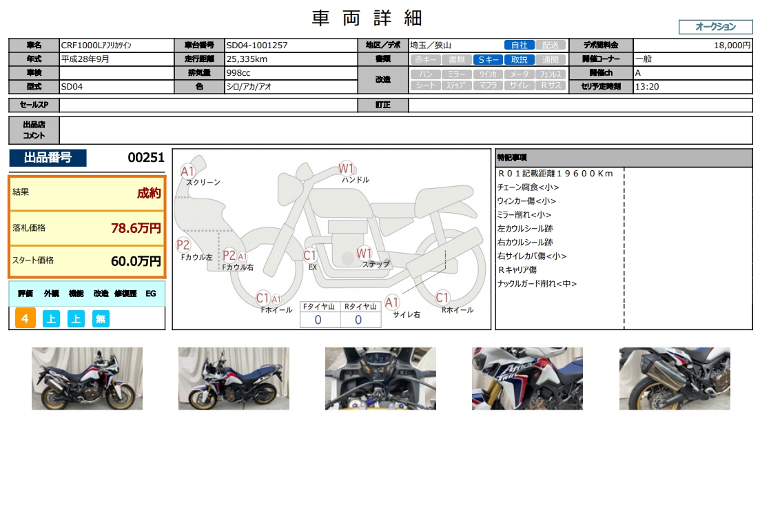Select the depot fee 18,000円
The height and width of the screenshot is (532, 760).
pos(732,45)
